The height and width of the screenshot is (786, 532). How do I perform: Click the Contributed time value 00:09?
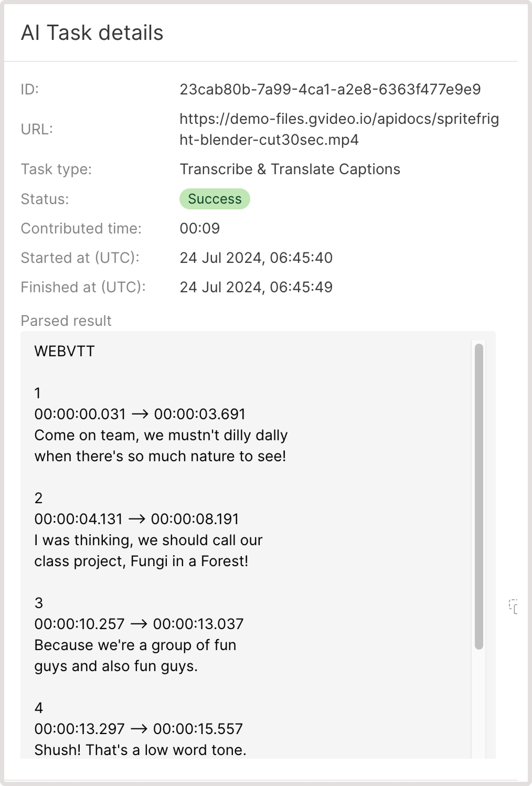(200, 228)
